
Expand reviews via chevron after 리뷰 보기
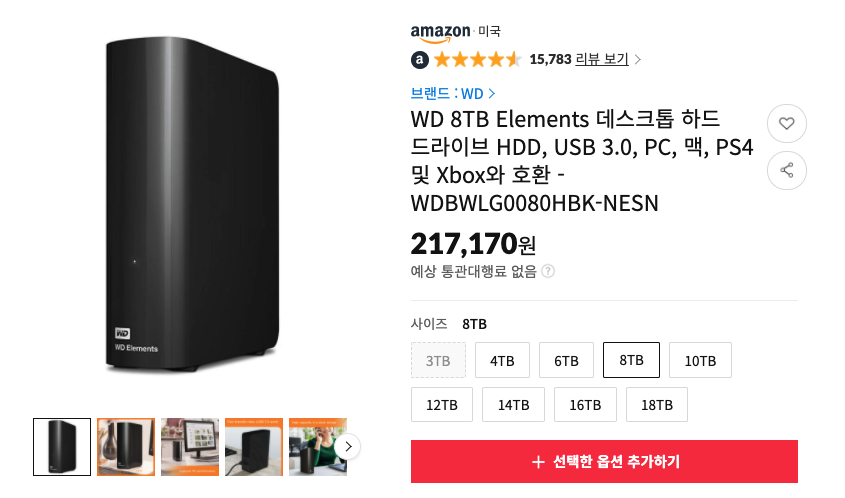coord(638,59)
